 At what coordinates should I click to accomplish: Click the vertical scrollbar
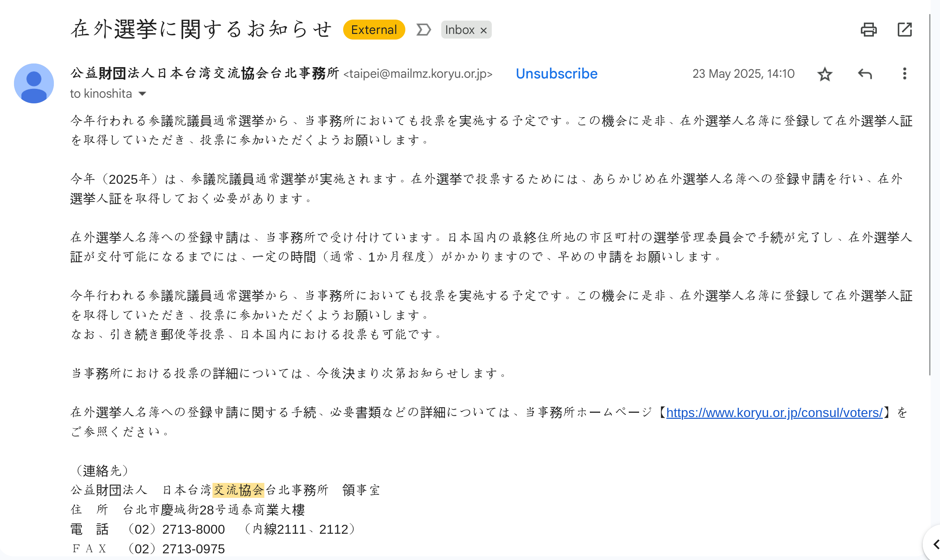click(930, 189)
